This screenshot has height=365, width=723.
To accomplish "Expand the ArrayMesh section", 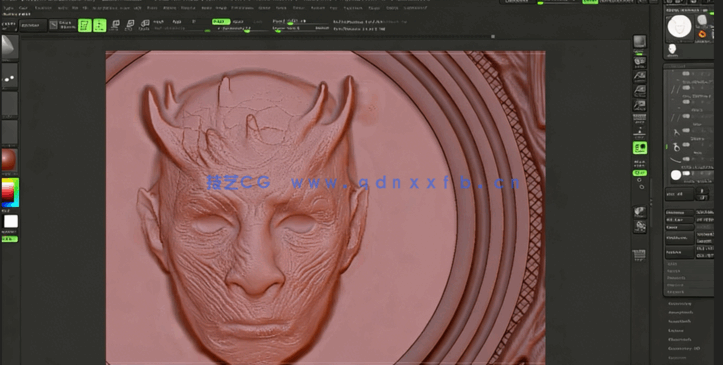I will (x=680, y=312).
